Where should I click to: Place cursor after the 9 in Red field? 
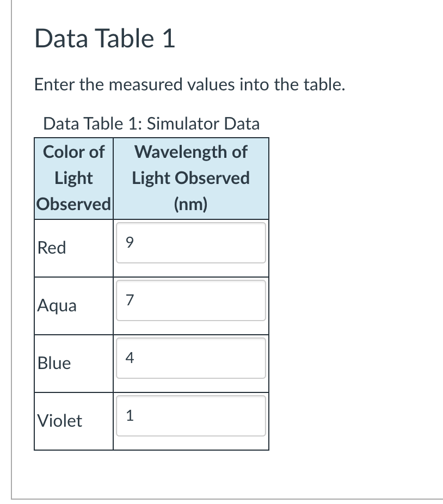click(134, 242)
